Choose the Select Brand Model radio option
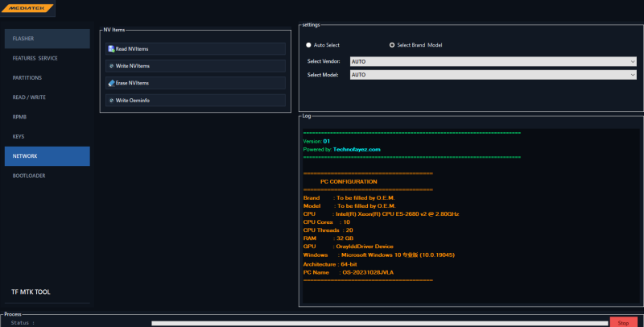Viewport: 644px width, 327px height. click(392, 45)
